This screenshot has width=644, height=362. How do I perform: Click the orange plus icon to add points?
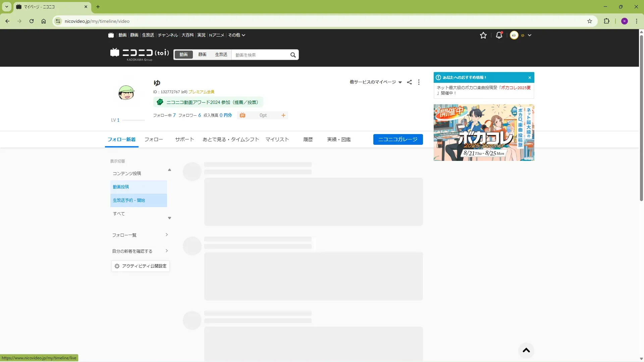coord(283,115)
